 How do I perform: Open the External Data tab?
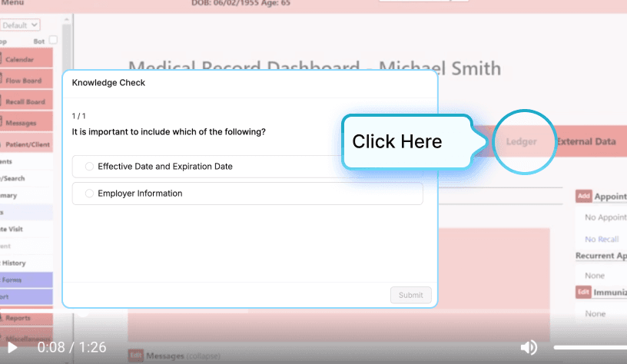click(x=586, y=141)
